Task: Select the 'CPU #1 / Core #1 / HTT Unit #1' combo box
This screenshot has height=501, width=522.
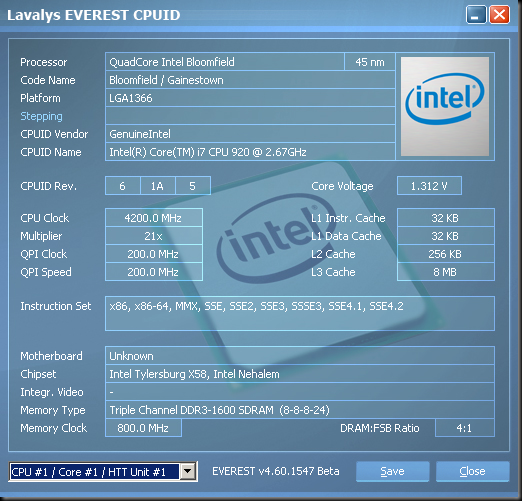Action: point(103,472)
